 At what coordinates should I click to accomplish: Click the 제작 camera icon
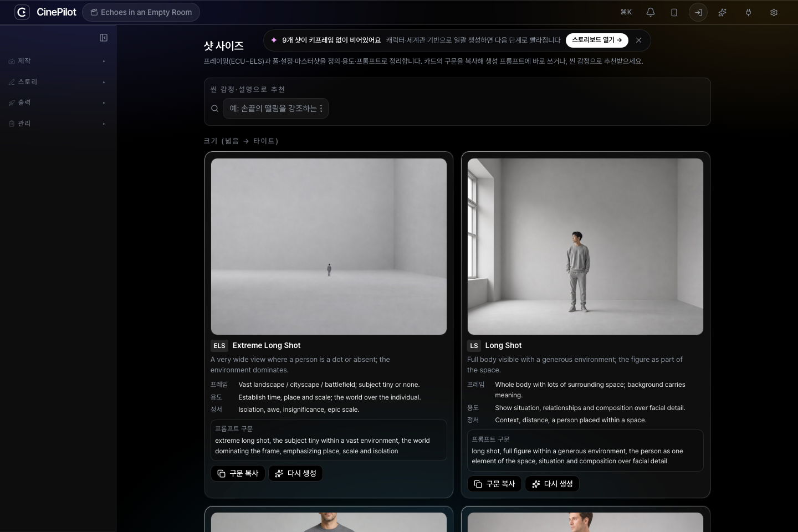(12, 62)
